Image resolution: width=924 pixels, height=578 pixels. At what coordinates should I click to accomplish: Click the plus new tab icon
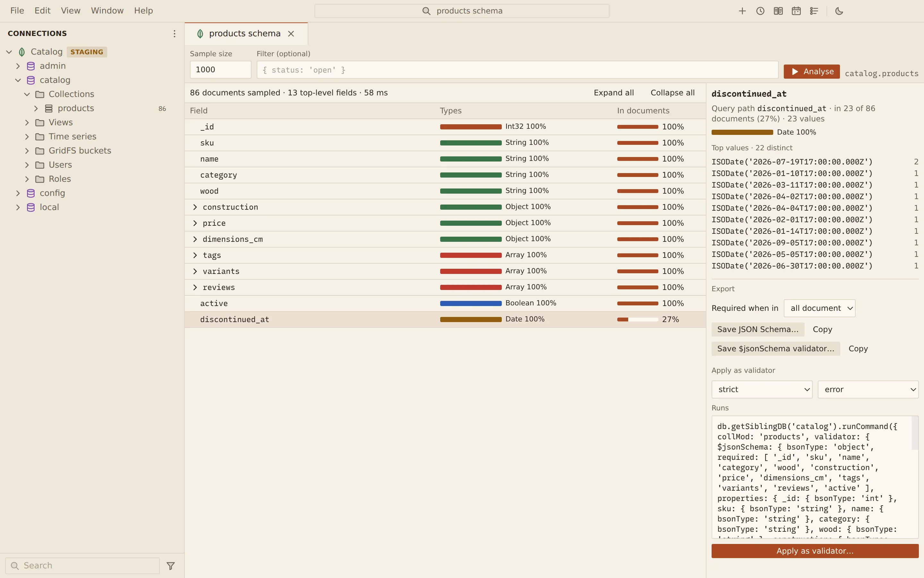click(x=742, y=11)
